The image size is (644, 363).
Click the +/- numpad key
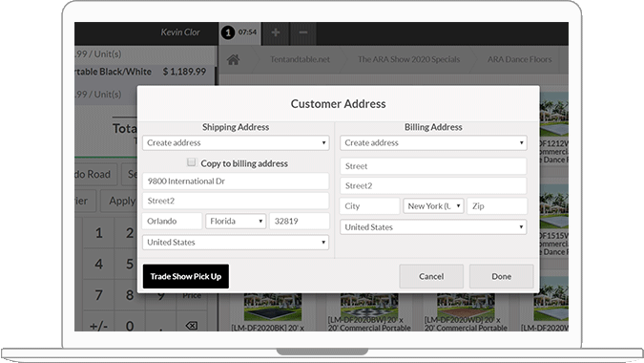click(x=98, y=326)
